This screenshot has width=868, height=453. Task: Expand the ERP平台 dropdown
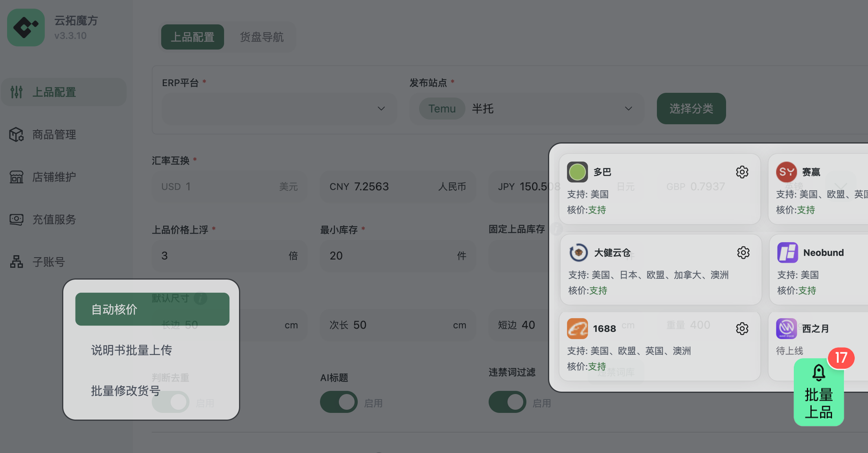point(280,109)
